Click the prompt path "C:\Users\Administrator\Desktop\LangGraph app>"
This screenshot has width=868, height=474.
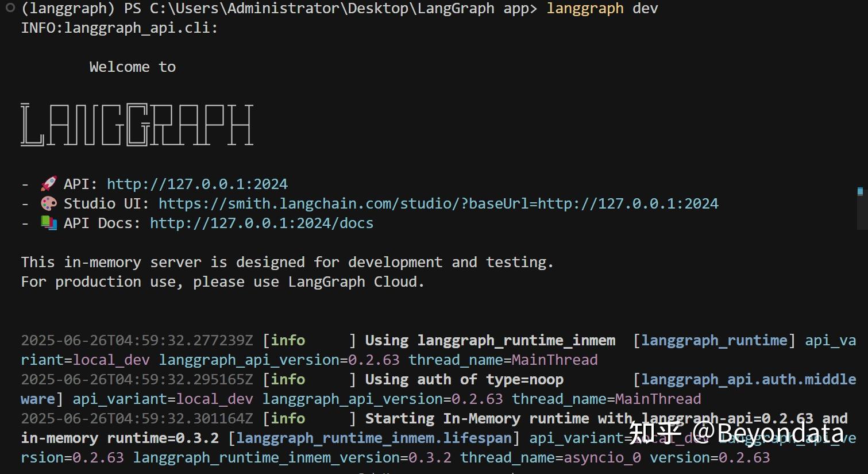point(344,9)
